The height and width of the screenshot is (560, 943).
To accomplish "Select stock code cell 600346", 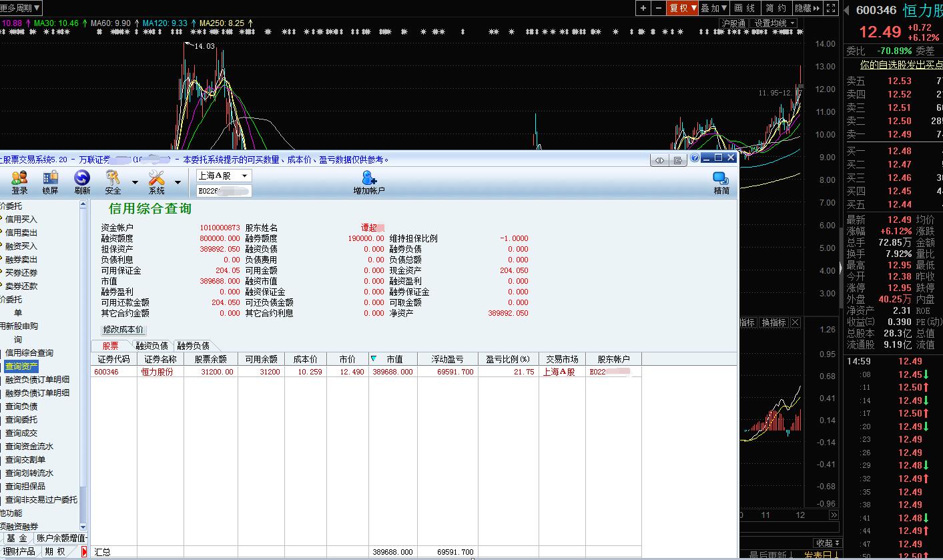I will pos(113,372).
